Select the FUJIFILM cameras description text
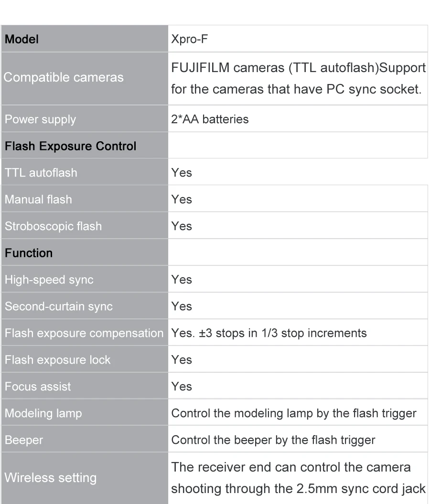 coord(298,78)
